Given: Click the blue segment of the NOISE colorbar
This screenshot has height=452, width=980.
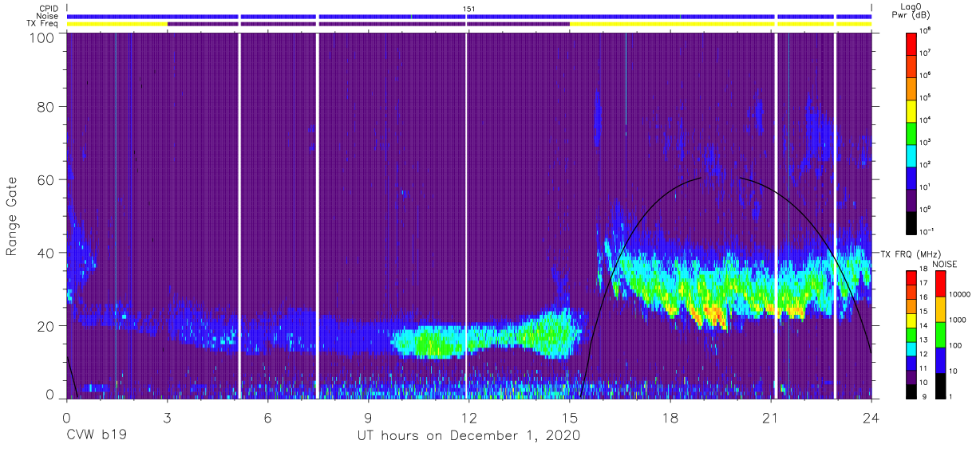Looking at the screenshot, I should (x=942, y=360).
